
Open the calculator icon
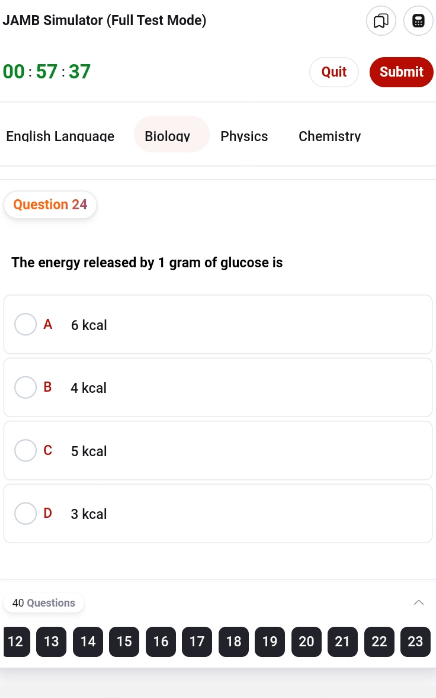(418, 20)
